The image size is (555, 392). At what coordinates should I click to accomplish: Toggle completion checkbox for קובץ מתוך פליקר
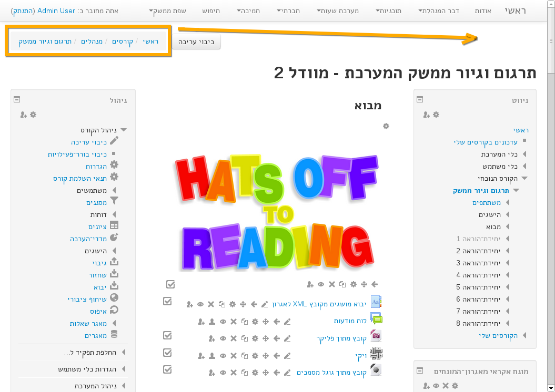pyautogui.click(x=167, y=335)
